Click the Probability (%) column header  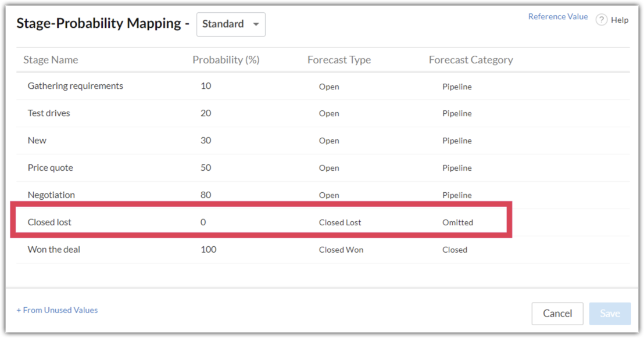tap(226, 60)
